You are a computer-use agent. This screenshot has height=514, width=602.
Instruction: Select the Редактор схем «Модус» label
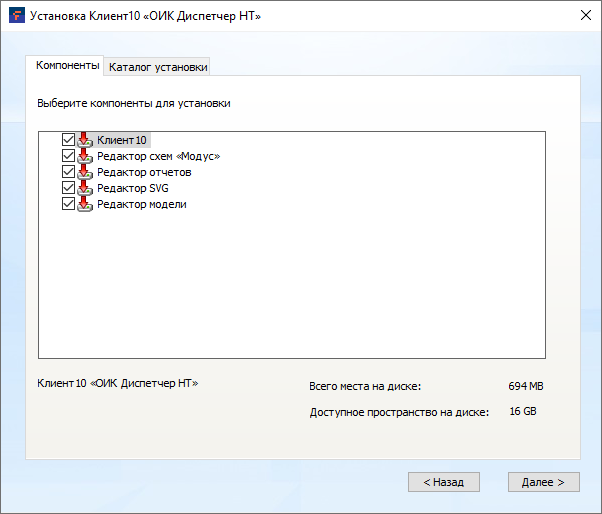158,156
